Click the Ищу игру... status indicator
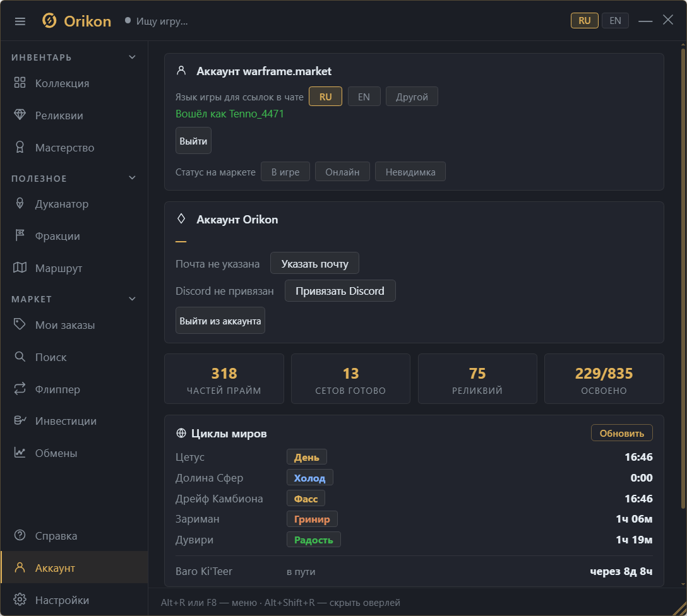This screenshot has height=616, width=687. 157,21
